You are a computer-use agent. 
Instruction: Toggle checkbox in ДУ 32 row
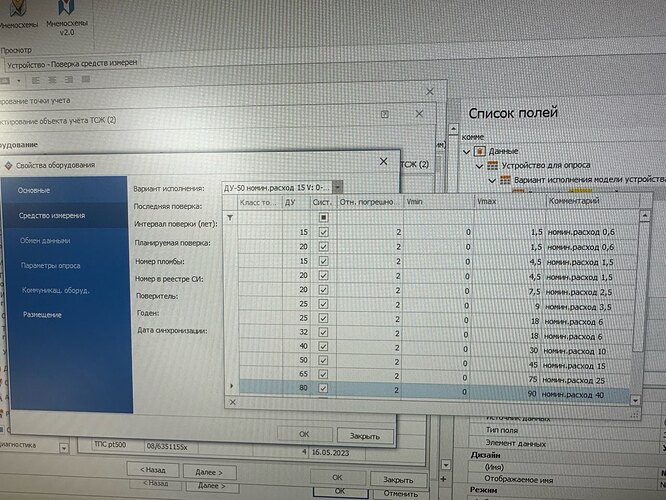pos(323,332)
